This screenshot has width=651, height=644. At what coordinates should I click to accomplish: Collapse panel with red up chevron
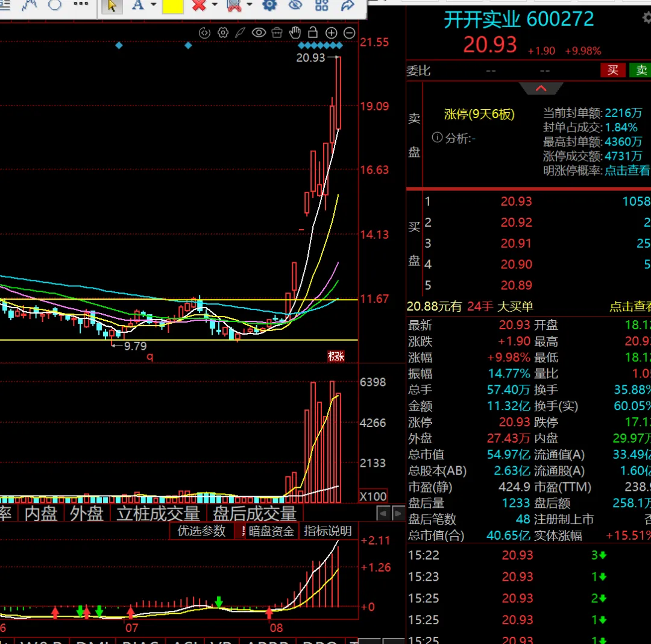click(541, 89)
